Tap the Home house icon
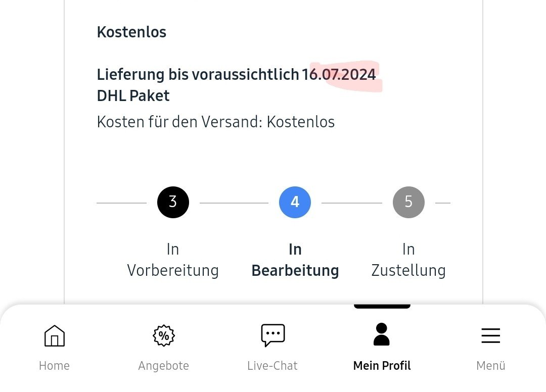 click(55, 335)
